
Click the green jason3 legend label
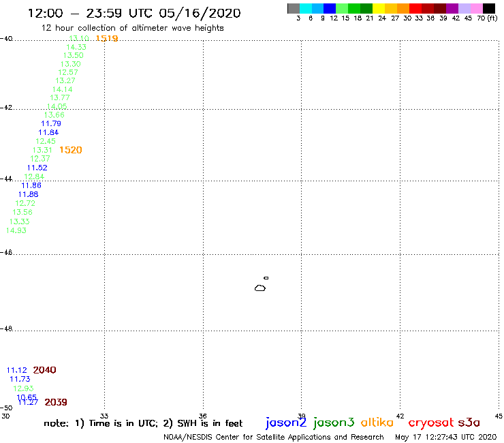pos(334,423)
